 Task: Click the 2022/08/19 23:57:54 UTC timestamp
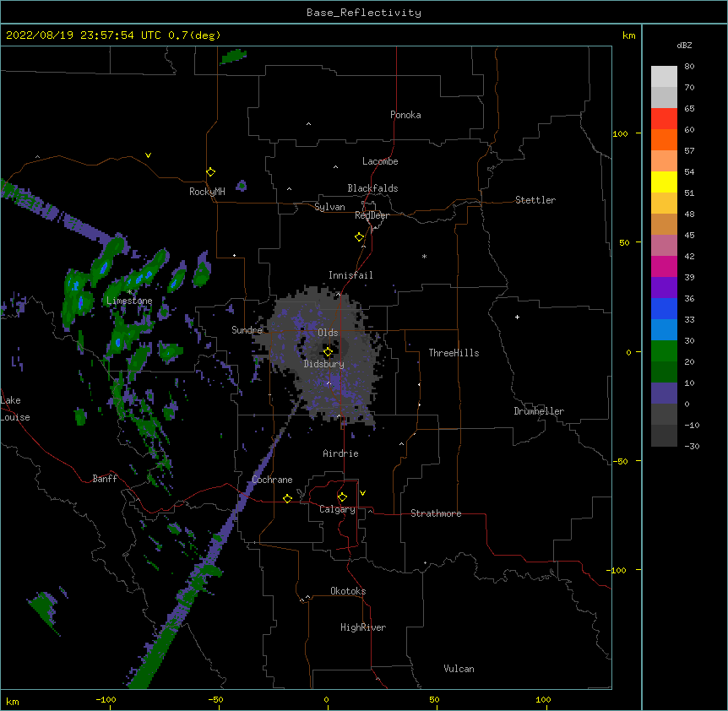tap(84, 35)
